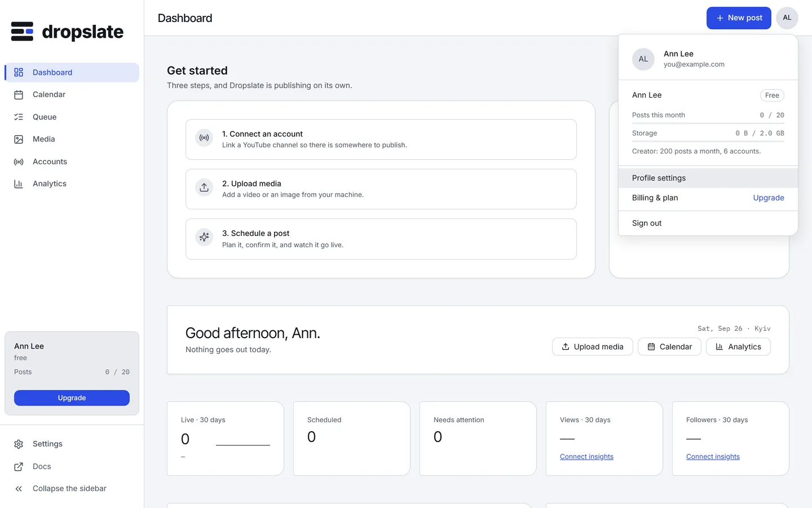The image size is (812, 508).
Task: Click the Needs attention stat card
Action: pyautogui.click(x=478, y=439)
